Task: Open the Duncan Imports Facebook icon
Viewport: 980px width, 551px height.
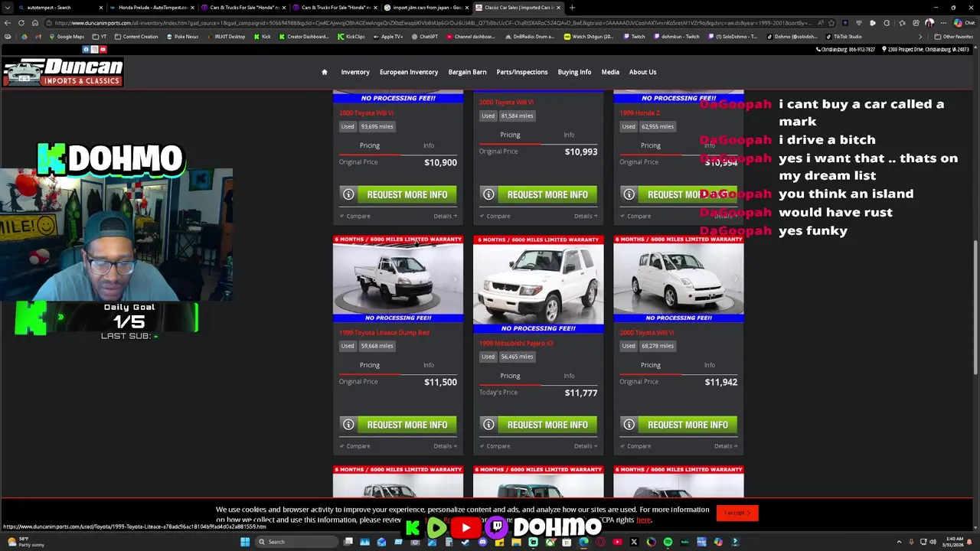Action: pos(86,49)
